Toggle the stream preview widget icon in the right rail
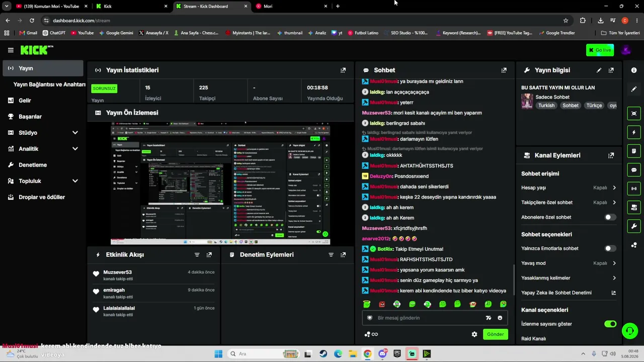 [x=634, y=114]
